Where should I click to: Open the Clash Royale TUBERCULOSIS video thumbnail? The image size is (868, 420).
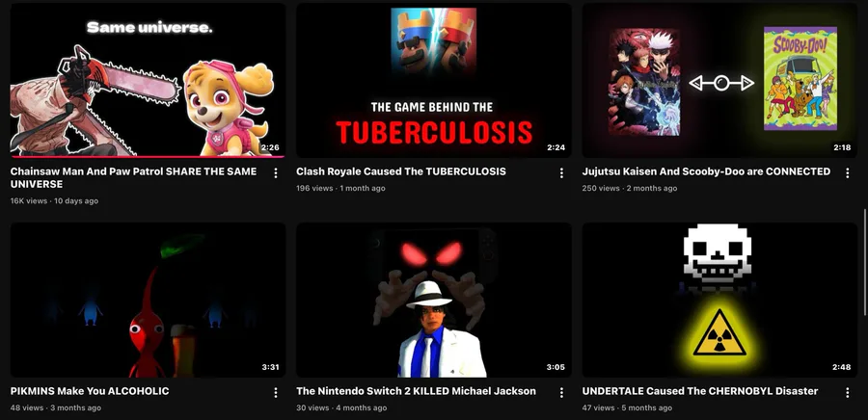[433, 80]
